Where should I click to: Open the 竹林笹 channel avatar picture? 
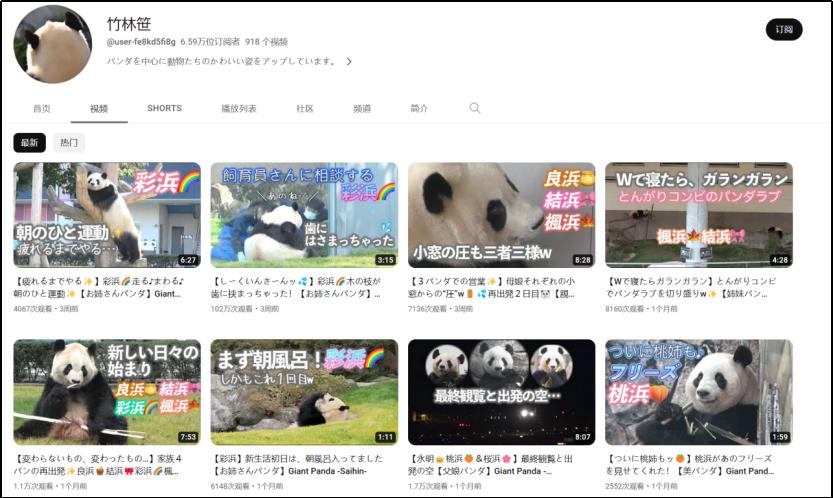click(x=53, y=44)
